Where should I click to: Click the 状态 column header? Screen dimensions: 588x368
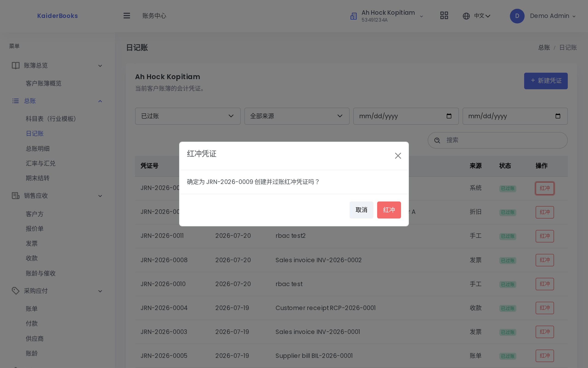[505, 166]
